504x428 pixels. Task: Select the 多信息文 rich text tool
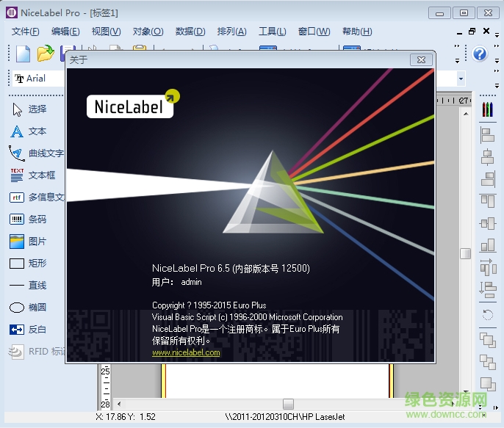37,197
